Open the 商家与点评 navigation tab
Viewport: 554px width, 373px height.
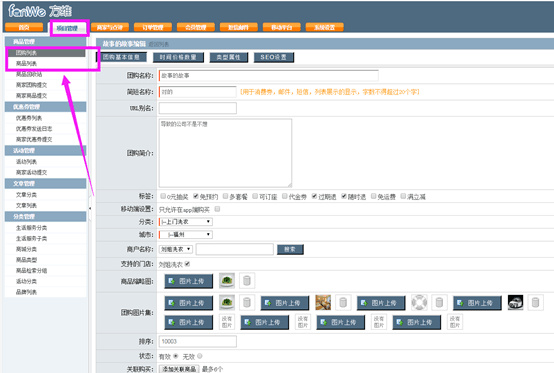coord(110,28)
